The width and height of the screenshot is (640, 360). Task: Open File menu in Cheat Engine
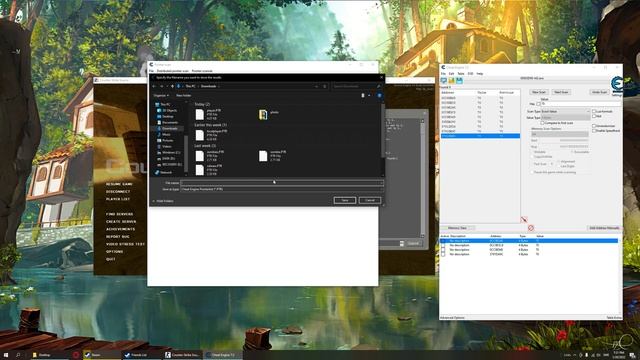pyautogui.click(x=443, y=73)
